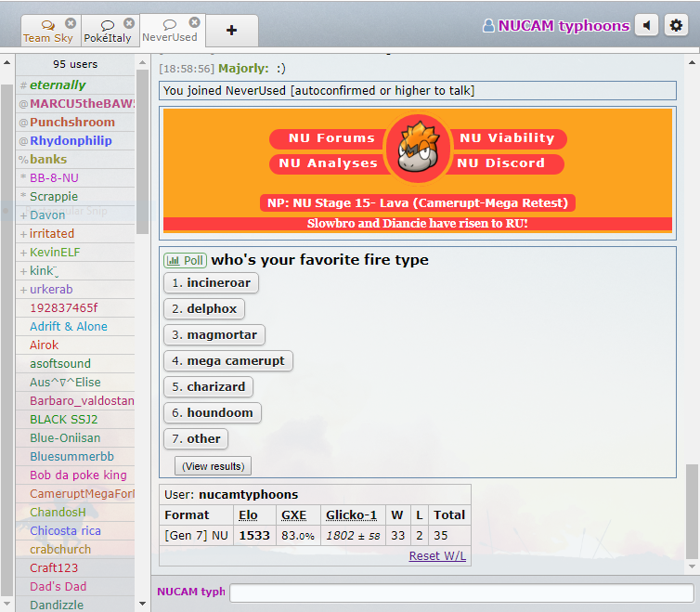The width and height of the screenshot is (700, 612).
Task: Vote for charizard in the poll
Action: [209, 386]
